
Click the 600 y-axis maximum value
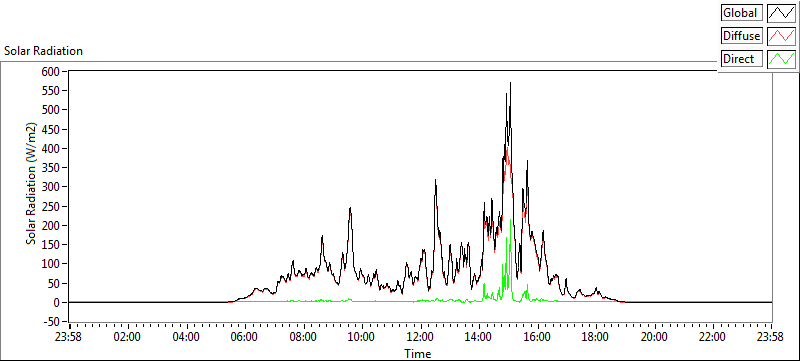click(51, 71)
